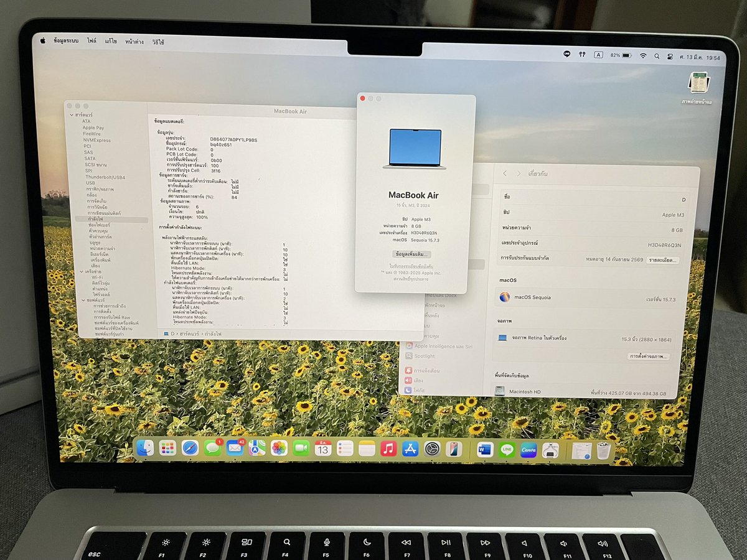Image resolution: width=747 pixels, height=560 pixels.
Task: Select ATA in System Information sidebar
Action: pyautogui.click(x=87, y=121)
